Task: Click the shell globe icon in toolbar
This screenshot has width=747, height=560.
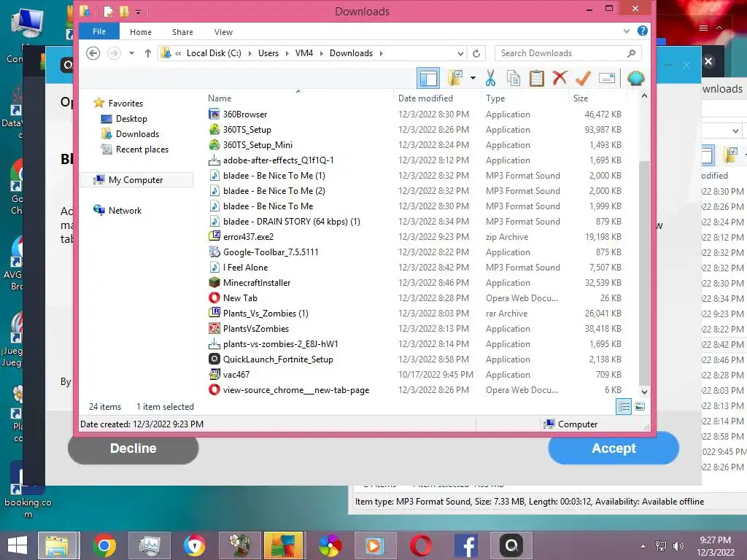Action: [x=635, y=78]
